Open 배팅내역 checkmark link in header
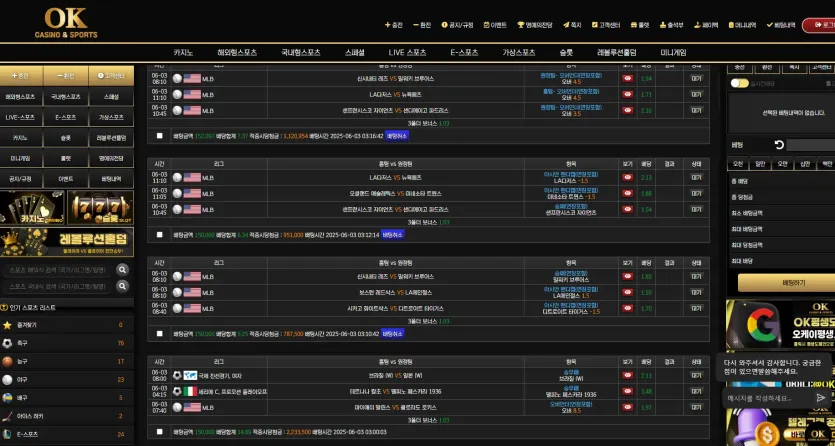 click(x=781, y=25)
